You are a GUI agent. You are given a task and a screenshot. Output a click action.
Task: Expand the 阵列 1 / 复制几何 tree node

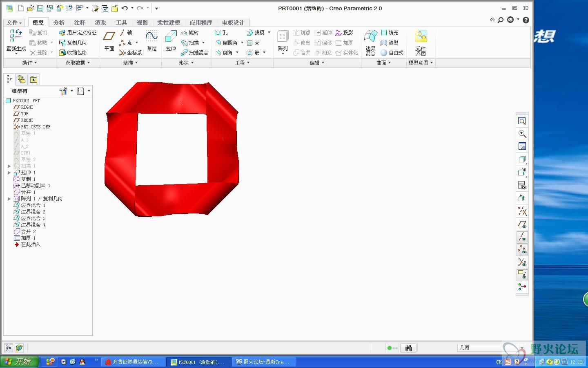pos(9,199)
